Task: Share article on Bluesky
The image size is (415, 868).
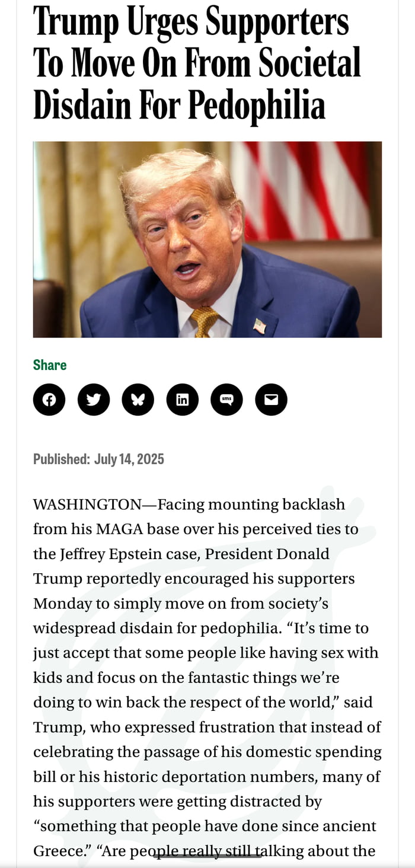Action: [138, 400]
